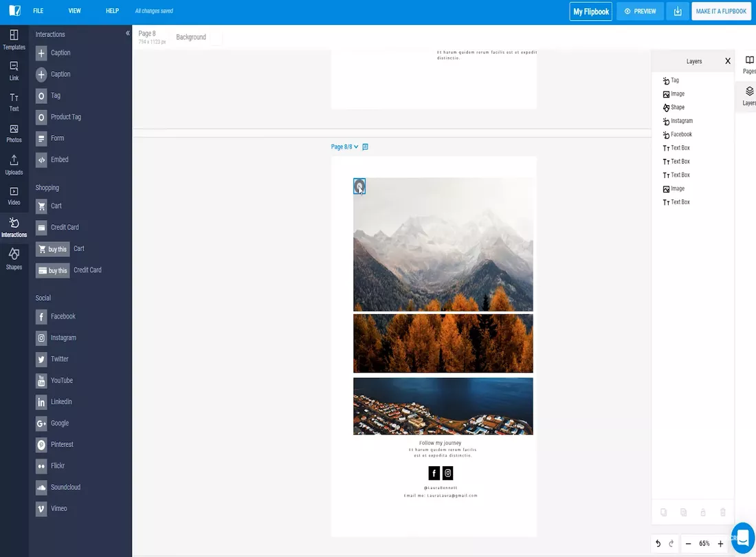Collapse the Interactions side panel
Image resolution: width=756 pixels, height=557 pixels.
click(127, 34)
